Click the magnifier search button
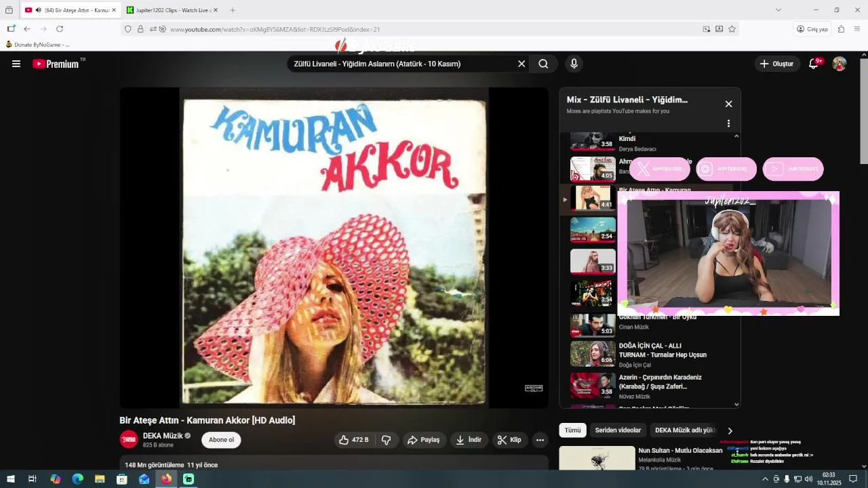Image resolution: width=868 pixels, height=488 pixels. (x=543, y=64)
